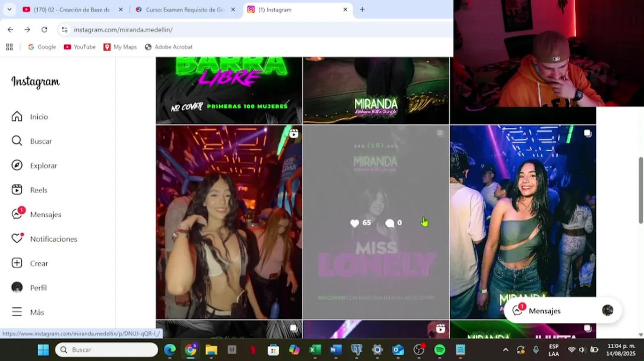This screenshot has height=361, width=644.
Task: Click the 65 likes heart on Miss Lonely
Action: click(355, 223)
